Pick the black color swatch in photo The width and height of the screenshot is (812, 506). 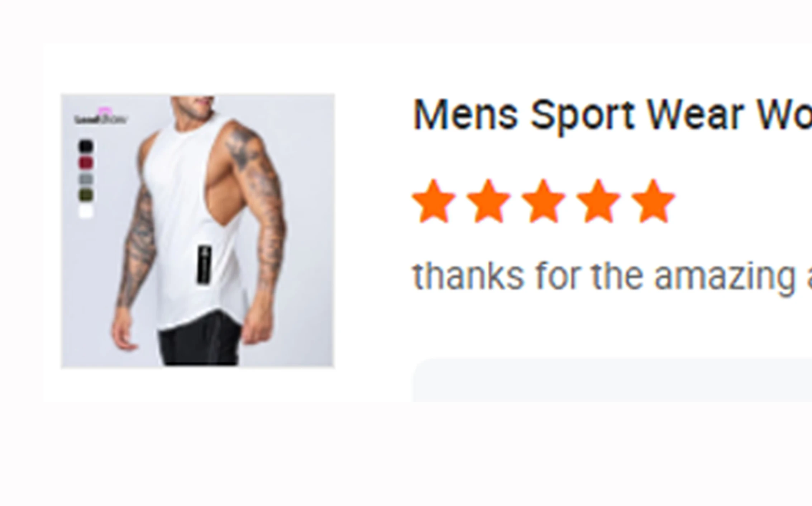pos(86,146)
